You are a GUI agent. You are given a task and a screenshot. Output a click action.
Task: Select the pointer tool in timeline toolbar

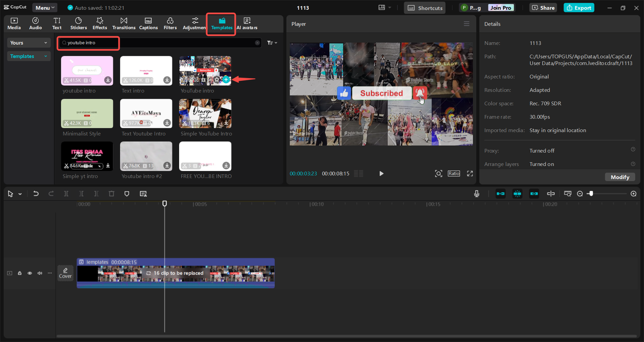[11, 194]
